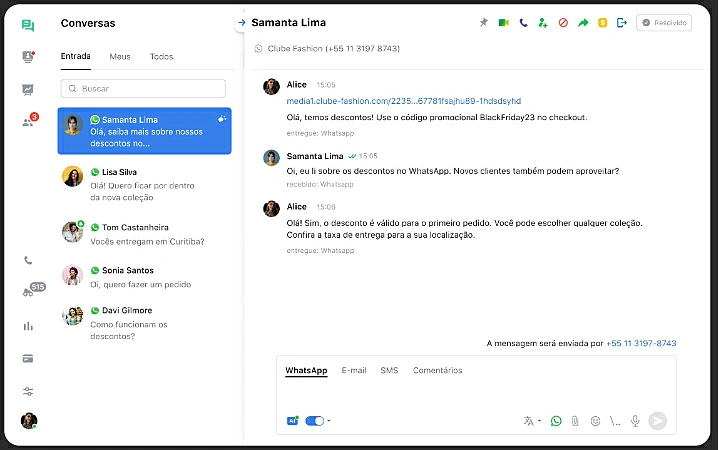Viewport: 718px width, 450px height.
Task: Open dropdown arrow beside the blue toggle
Action: (330, 421)
